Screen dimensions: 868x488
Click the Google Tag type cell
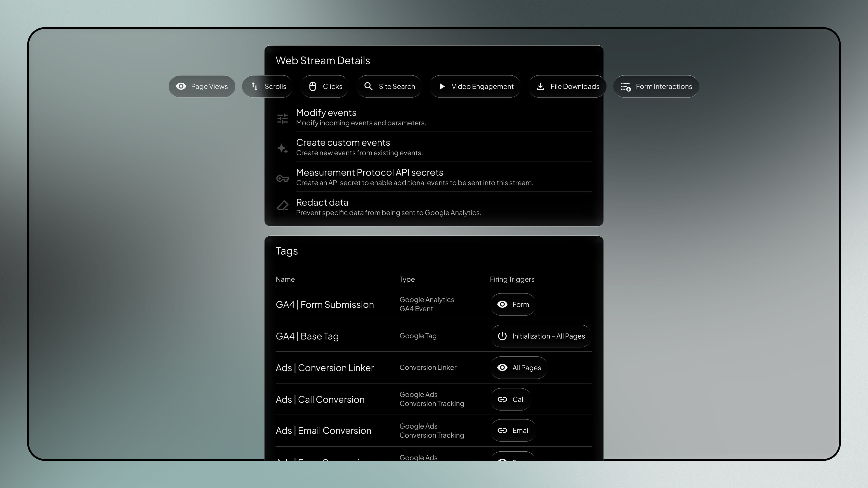pos(418,336)
